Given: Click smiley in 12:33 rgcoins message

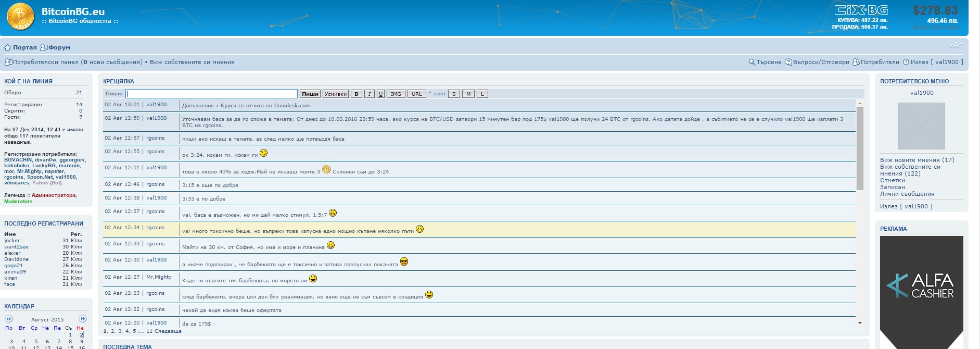Looking at the screenshot, I should click(331, 245).
